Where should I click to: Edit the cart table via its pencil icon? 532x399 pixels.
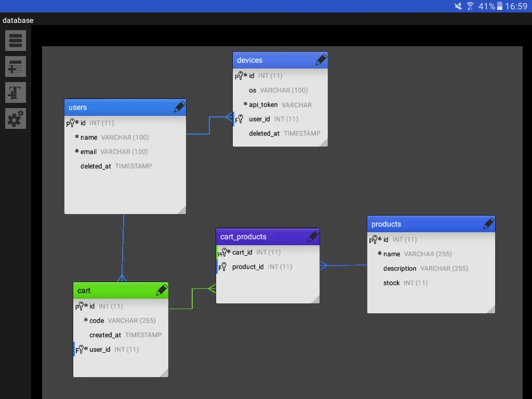click(x=161, y=290)
